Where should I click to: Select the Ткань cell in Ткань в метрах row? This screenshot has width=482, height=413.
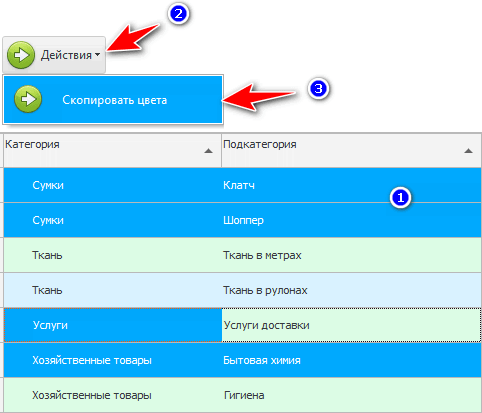113,255
